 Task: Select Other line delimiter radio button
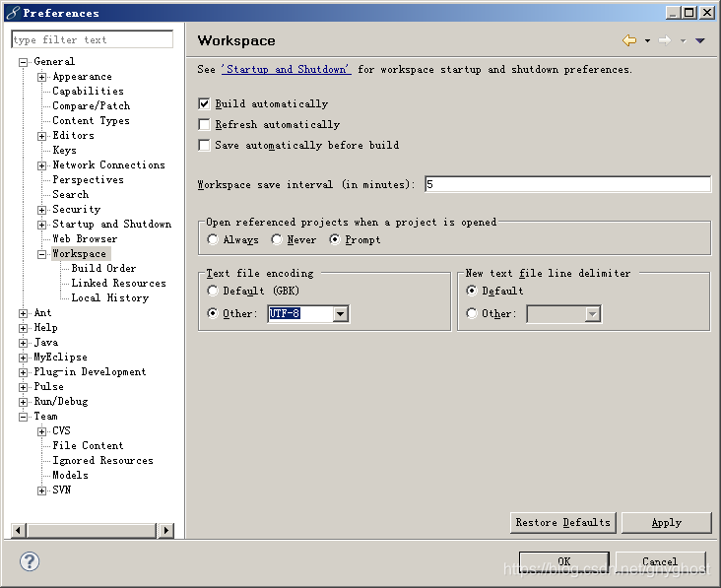(472, 313)
